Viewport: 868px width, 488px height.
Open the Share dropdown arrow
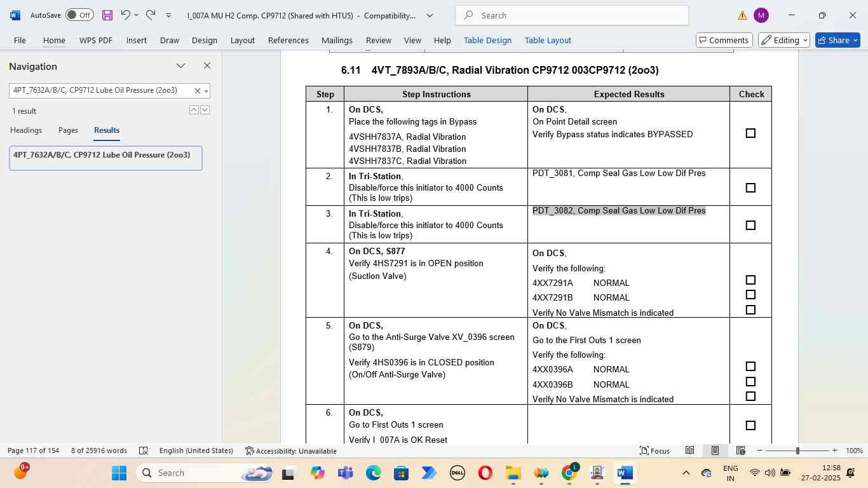(x=855, y=40)
